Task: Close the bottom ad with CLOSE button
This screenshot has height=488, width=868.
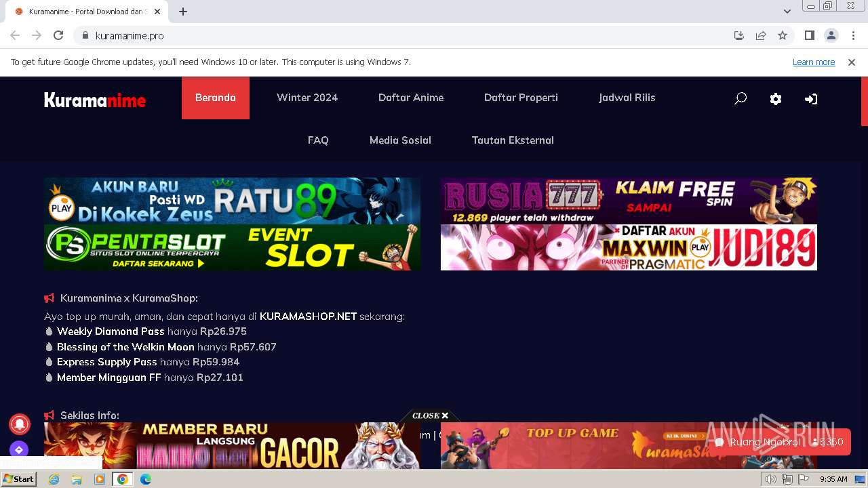Action: (x=431, y=415)
